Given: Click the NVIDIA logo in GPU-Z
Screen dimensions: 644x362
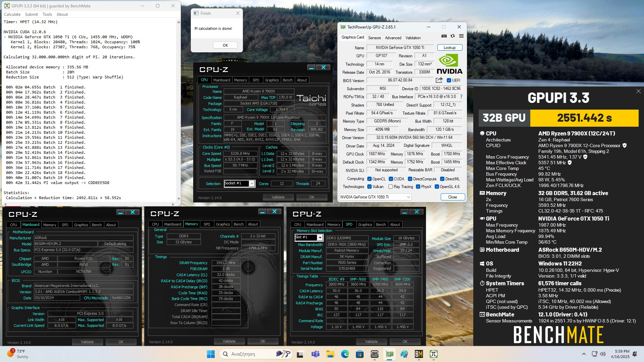Looking at the screenshot, I should coord(449,64).
